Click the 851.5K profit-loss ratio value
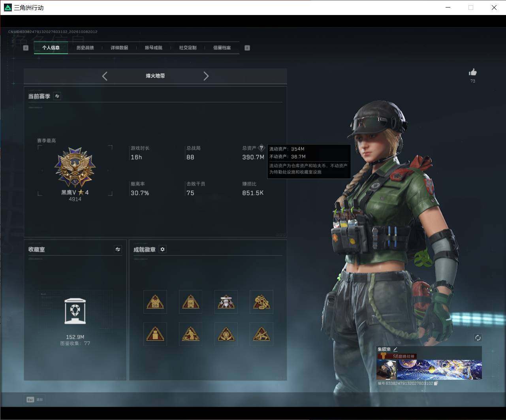506x420 pixels. tap(253, 193)
